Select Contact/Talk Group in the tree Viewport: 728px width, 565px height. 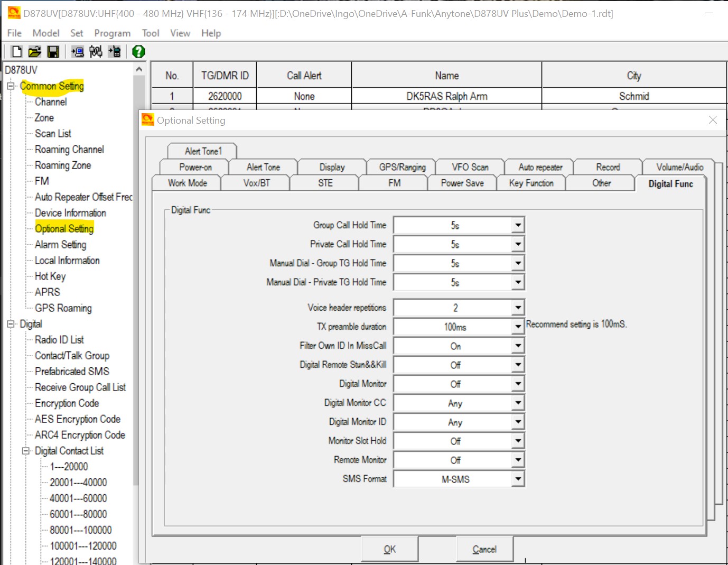(72, 355)
